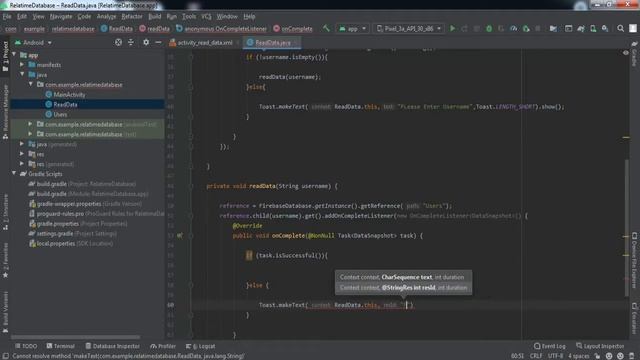The width and height of the screenshot is (640, 360).
Task: Select the Users class in project tree
Action: coord(60,114)
